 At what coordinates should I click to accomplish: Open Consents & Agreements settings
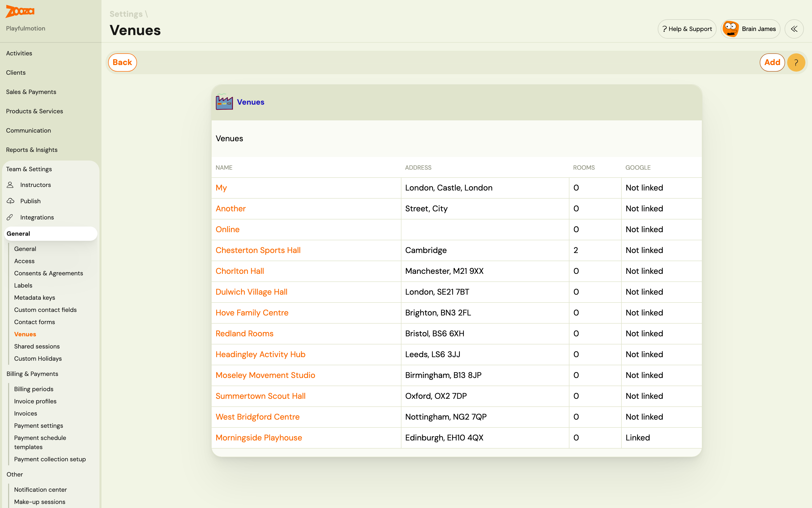click(48, 273)
